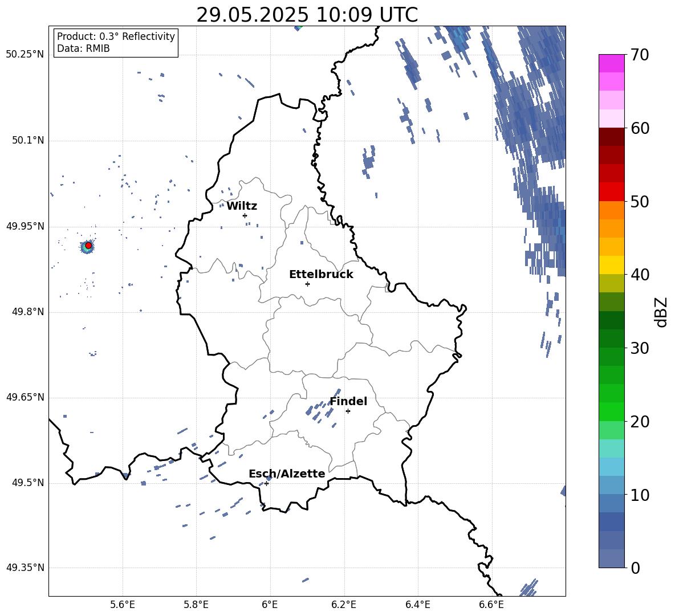Click the colorbar tick value 40

tap(640, 275)
